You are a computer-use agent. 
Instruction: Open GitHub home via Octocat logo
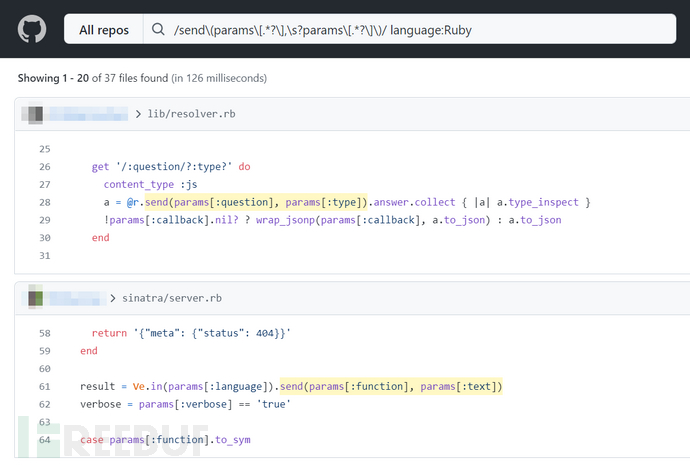pyautogui.click(x=32, y=29)
